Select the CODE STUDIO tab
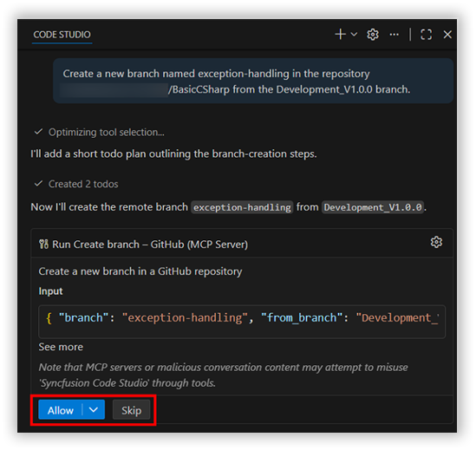Viewport: 476px width, 450px height. coord(62,35)
